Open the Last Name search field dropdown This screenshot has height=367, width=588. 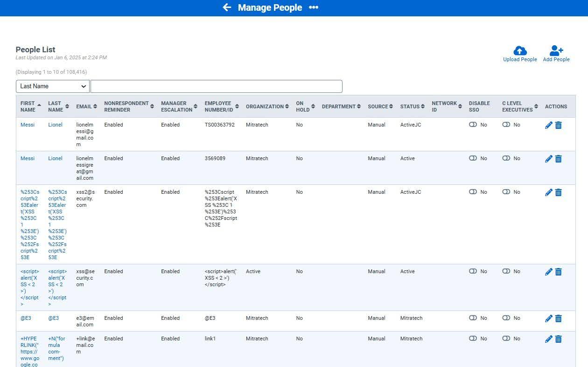[x=53, y=86]
